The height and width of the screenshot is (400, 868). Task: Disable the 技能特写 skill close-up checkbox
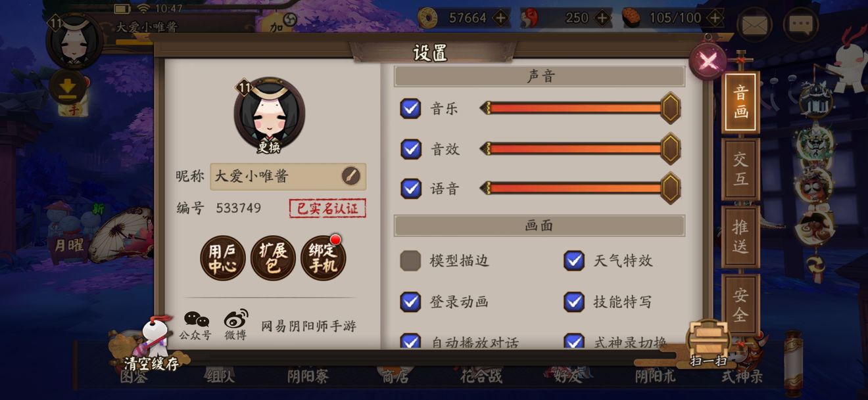(574, 301)
